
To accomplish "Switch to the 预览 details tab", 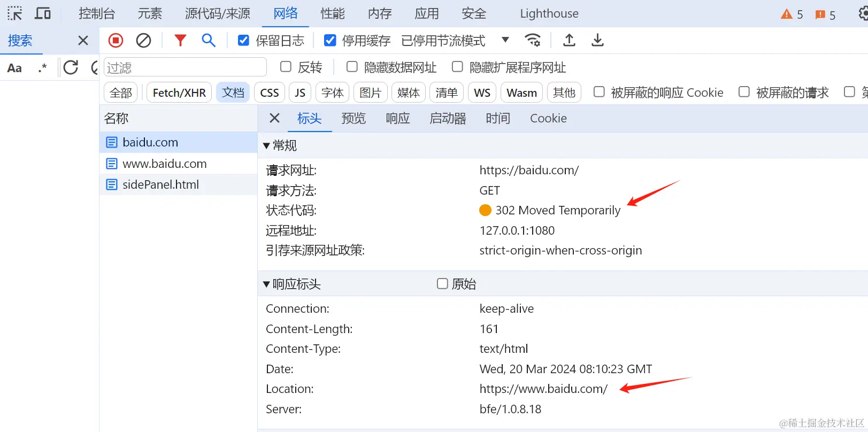I will tap(354, 118).
